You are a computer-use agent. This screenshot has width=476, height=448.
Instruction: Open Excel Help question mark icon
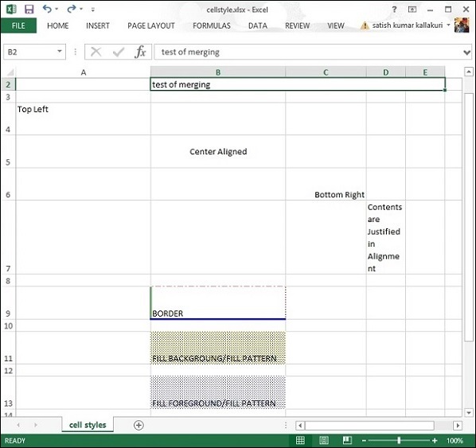[x=394, y=10]
